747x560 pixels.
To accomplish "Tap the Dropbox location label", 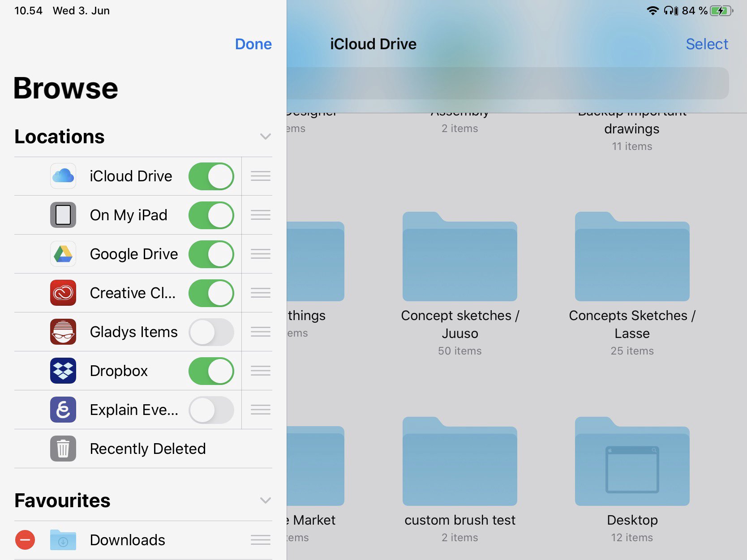I will 119,371.
